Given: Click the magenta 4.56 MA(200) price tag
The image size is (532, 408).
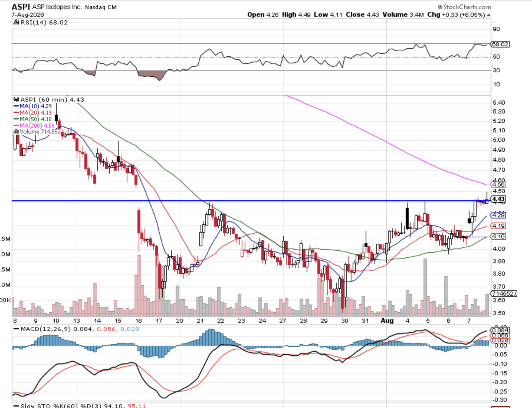Looking at the screenshot, I should 498,185.
